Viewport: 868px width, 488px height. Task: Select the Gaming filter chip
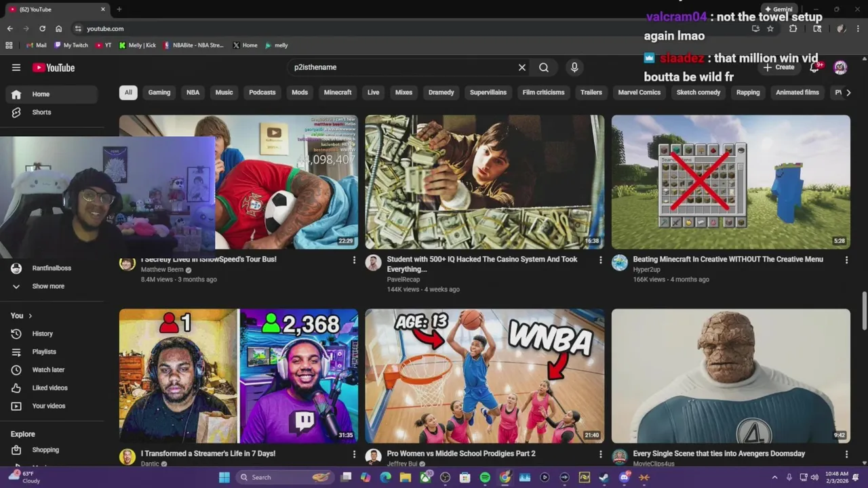pos(159,92)
